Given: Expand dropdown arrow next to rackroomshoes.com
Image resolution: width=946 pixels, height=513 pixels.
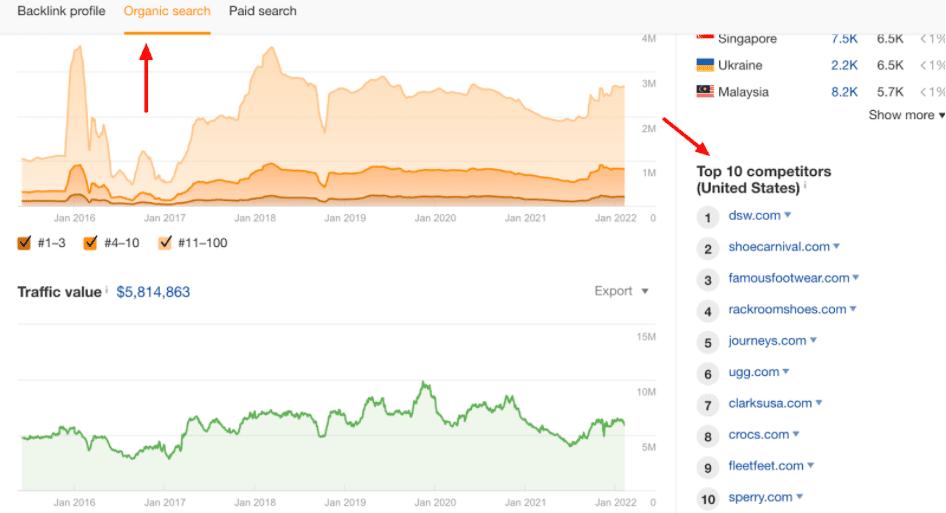Looking at the screenshot, I should click(853, 309).
